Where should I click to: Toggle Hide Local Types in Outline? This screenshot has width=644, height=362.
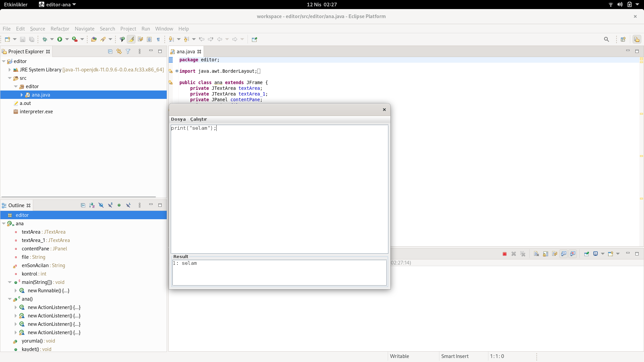[128, 205]
